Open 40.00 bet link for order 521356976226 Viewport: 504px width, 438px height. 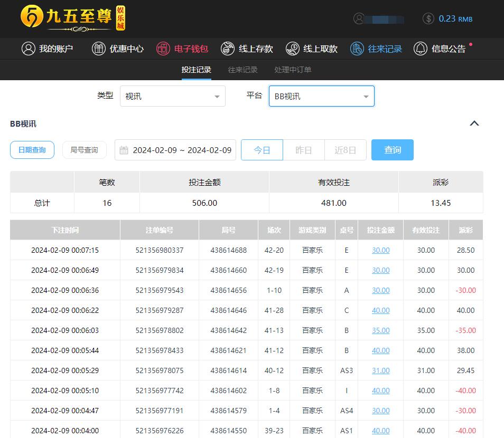pyautogui.click(x=380, y=431)
